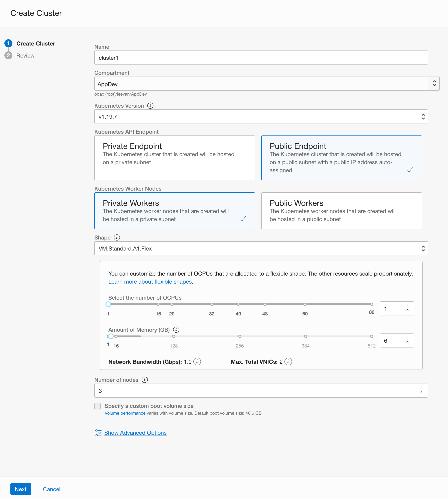The height and width of the screenshot is (499, 448).
Task: Click the Shape info icon
Action: pyautogui.click(x=117, y=237)
